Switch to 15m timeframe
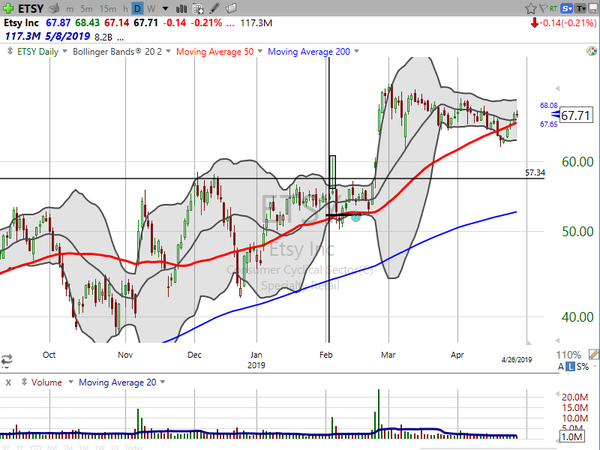Screen dimensions: 600x450 click(x=108, y=8)
